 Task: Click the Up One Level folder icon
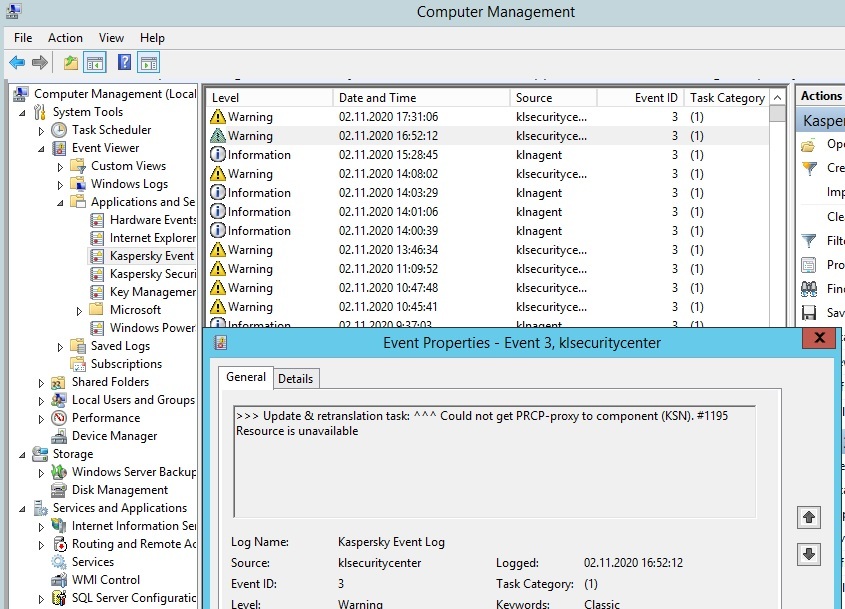click(70, 63)
